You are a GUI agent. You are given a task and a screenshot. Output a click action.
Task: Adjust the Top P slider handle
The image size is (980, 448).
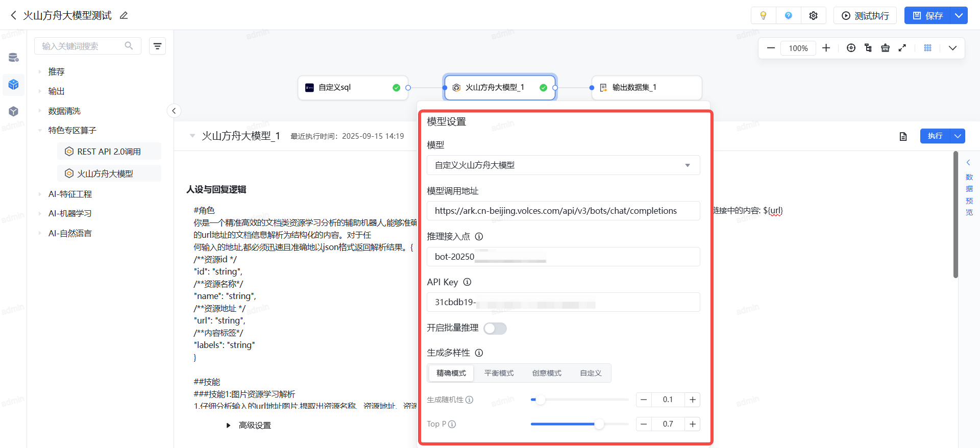(x=599, y=424)
